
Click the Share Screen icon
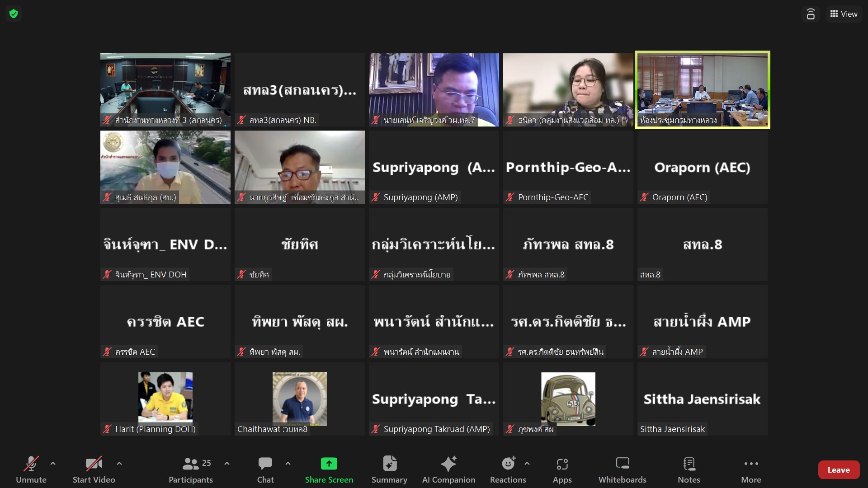tap(329, 464)
